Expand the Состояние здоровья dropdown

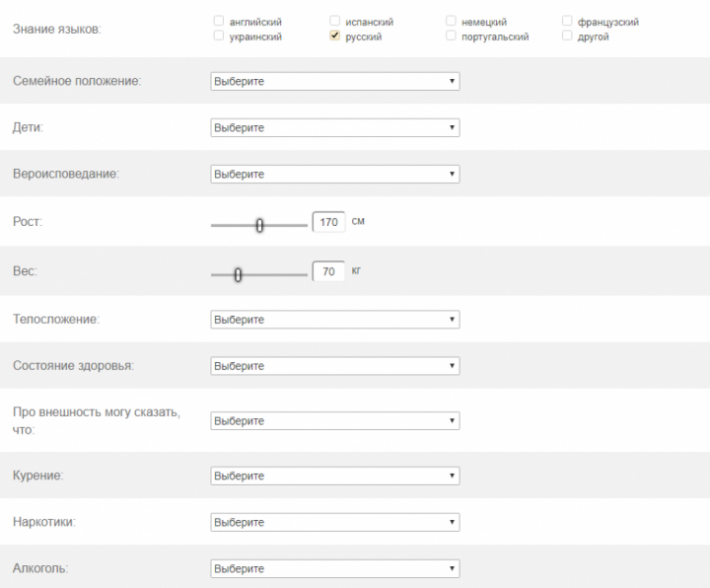(x=335, y=366)
